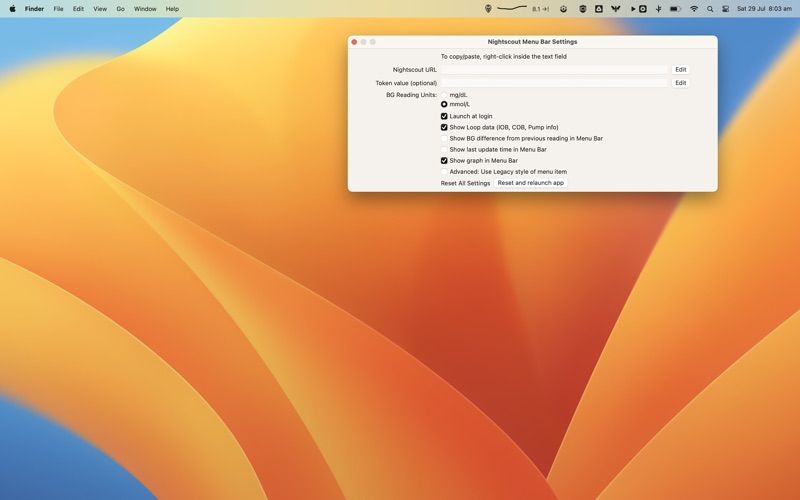800x500 pixels.
Task: Open Control Center icon
Action: point(726,9)
